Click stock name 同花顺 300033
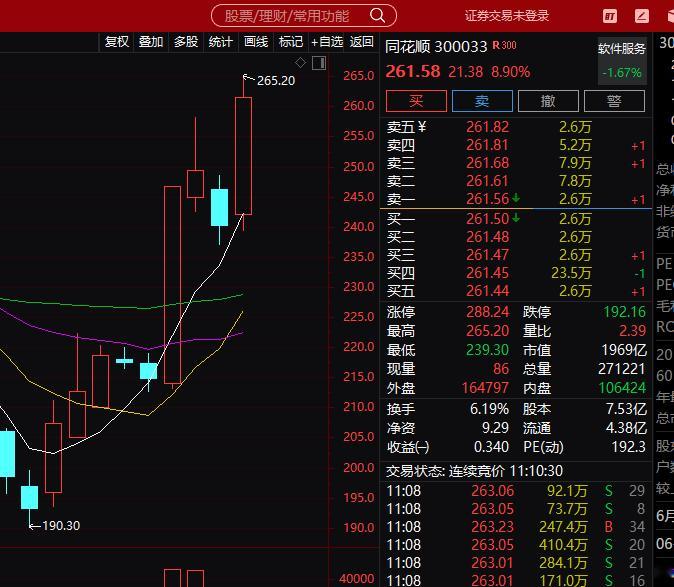674x587 pixels. (x=436, y=46)
